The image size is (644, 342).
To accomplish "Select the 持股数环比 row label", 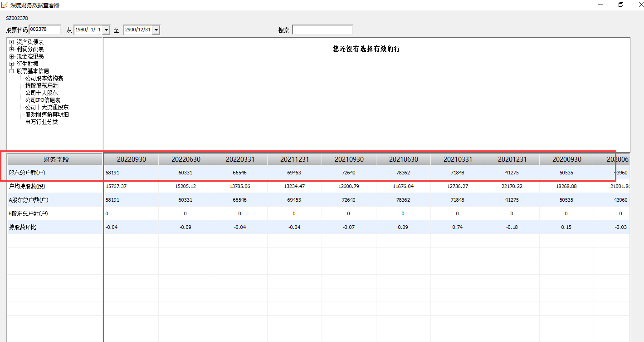I will (x=23, y=227).
